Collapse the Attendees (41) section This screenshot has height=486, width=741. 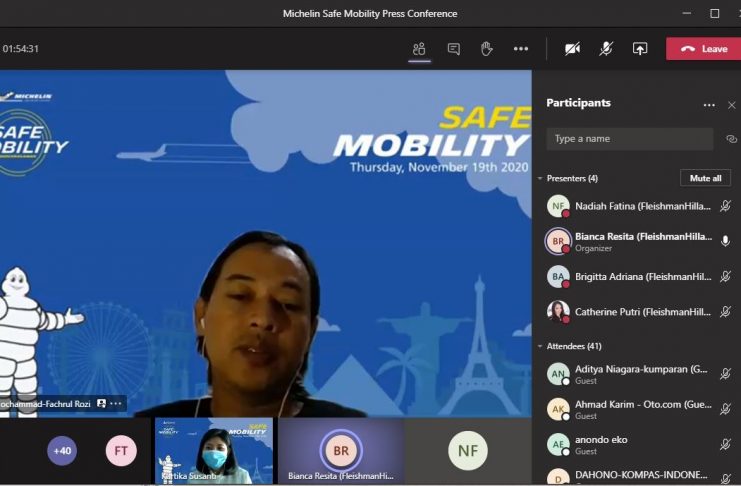pos(541,346)
